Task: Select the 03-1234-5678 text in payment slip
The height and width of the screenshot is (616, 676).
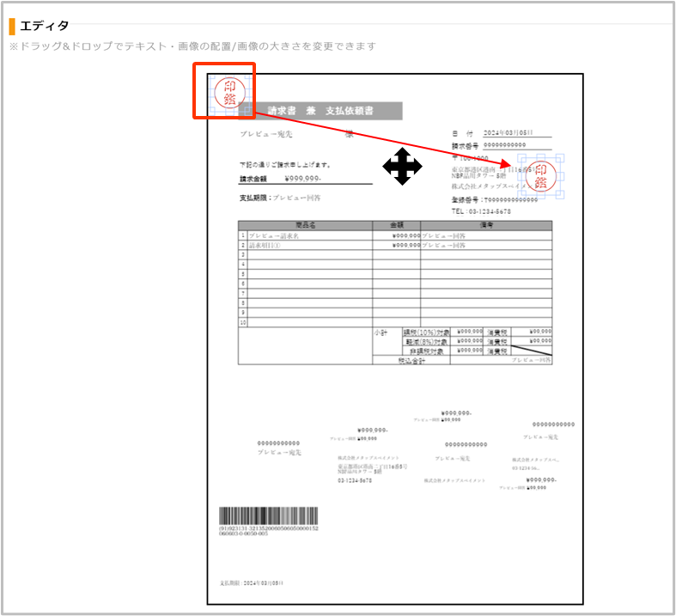Action: [354, 481]
